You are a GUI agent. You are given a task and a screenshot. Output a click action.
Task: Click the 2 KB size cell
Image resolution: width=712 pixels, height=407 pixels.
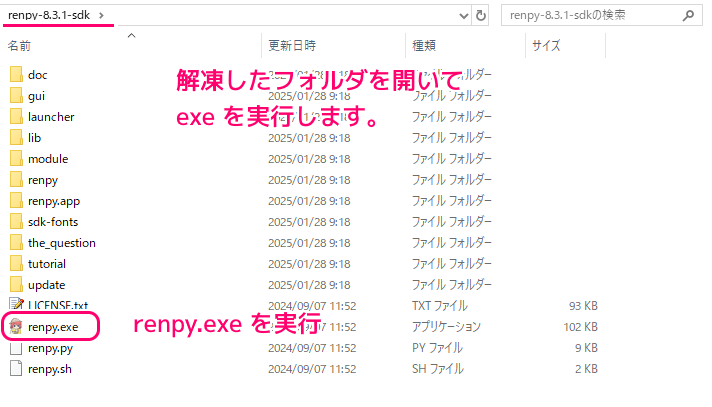point(586,369)
